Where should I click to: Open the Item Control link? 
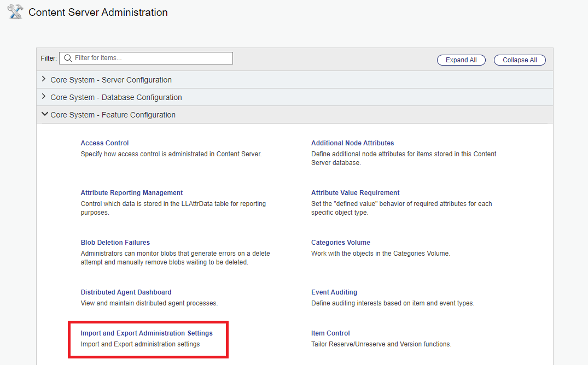point(330,333)
